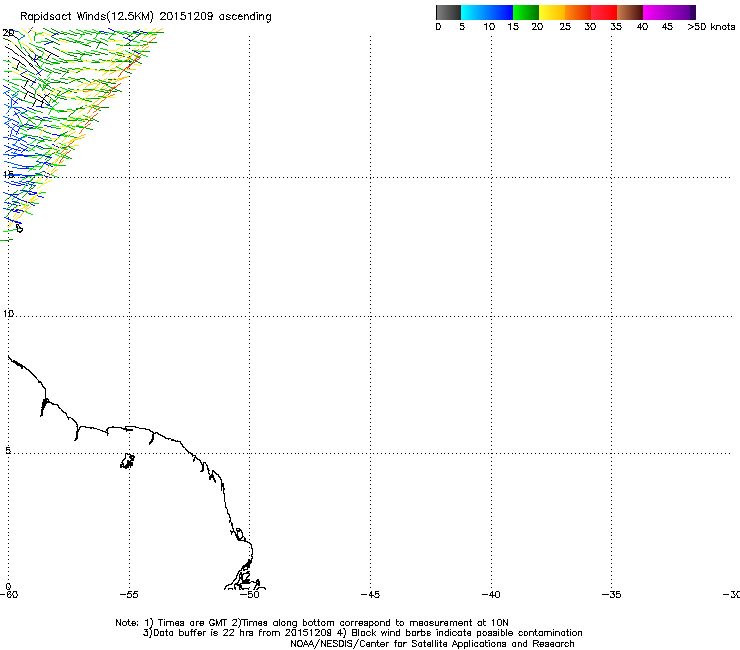Click the '-50' longitude axis label
This screenshot has width=740, height=650.
(x=250, y=595)
